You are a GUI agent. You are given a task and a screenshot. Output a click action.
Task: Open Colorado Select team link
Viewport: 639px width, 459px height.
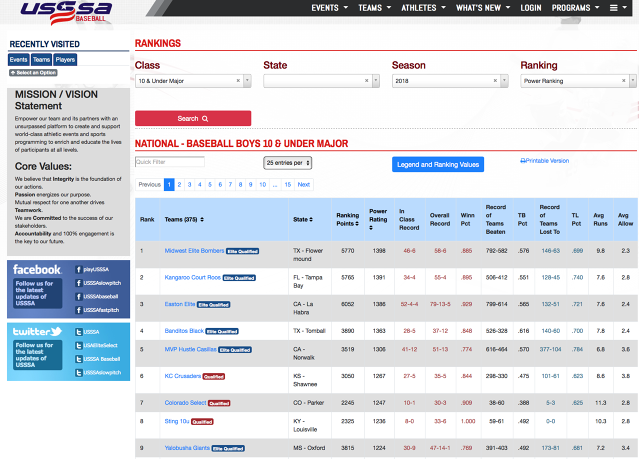(185, 403)
